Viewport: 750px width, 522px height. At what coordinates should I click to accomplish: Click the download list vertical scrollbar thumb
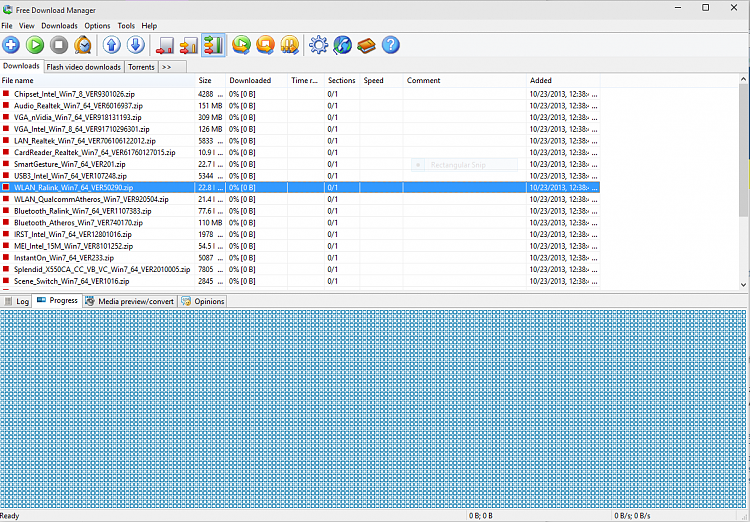coord(743,149)
